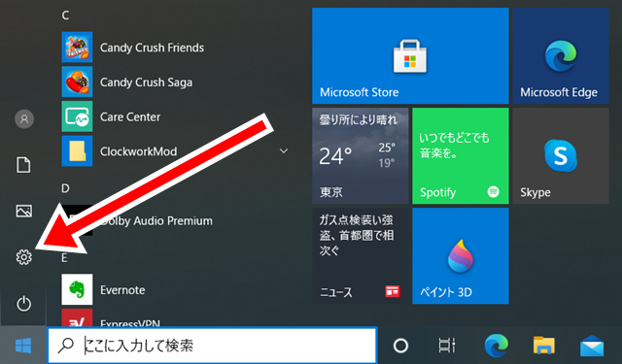Open the Microsoft Store tile
Image resolution: width=622 pixels, height=364 pixels.
(x=410, y=56)
